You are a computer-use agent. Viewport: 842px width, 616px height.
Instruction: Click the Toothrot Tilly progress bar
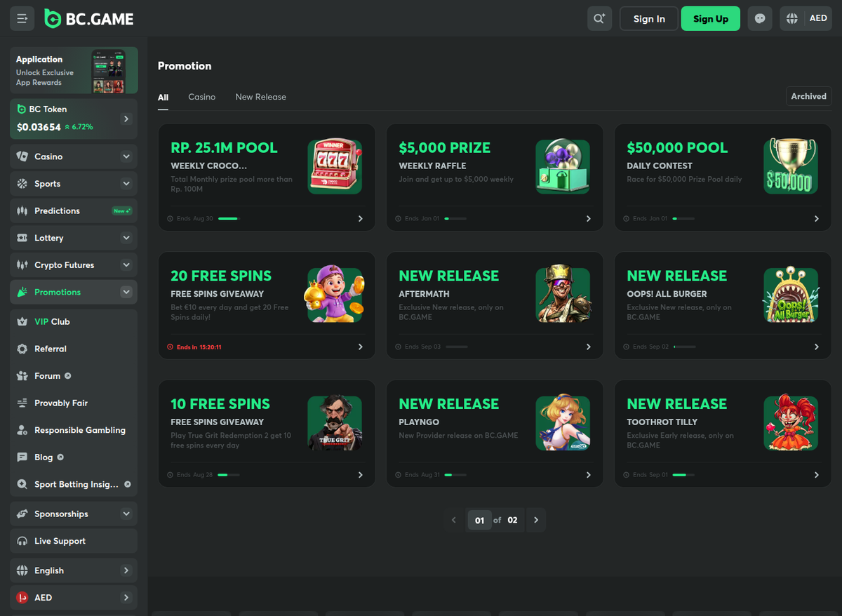pos(683,475)
